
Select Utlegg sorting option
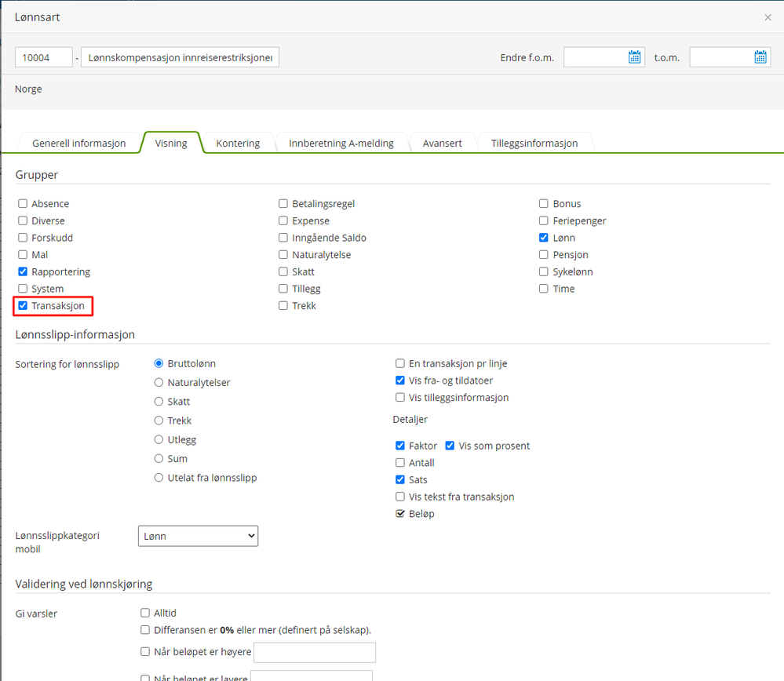pyautogui.click(x=159, y=439)
